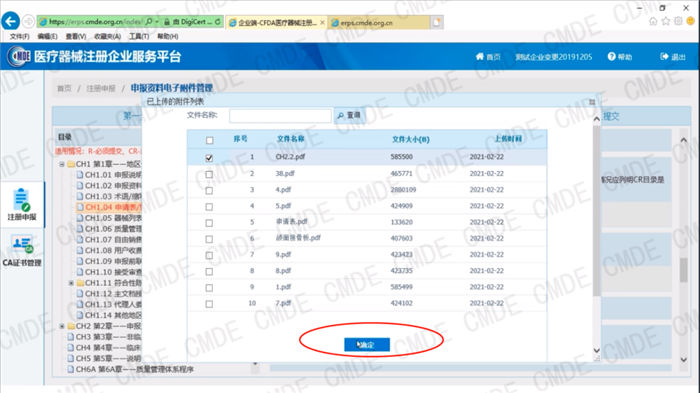Uncheck the CH2.2.pdf row checkbox
The width and height of the screenshot is (700, 393).
[x=209, y=158]
